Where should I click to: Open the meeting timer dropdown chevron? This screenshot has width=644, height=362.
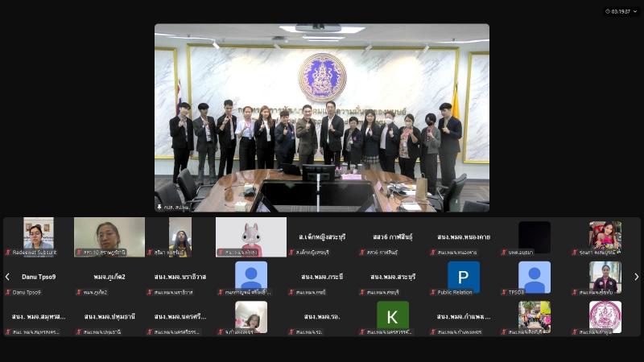pyautogui.click(x=635, y=11)
